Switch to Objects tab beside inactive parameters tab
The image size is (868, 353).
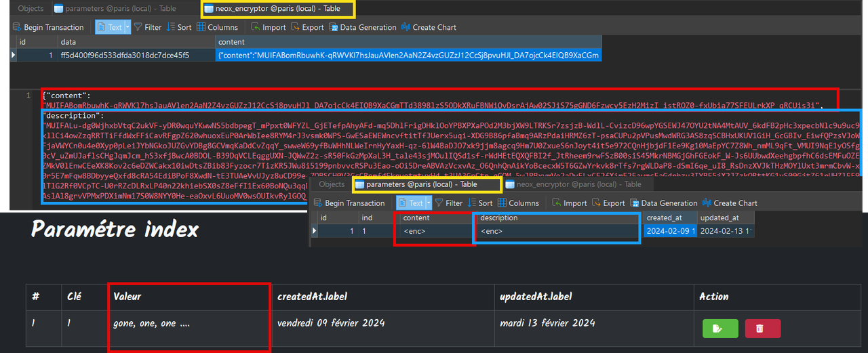pos(31,9)
